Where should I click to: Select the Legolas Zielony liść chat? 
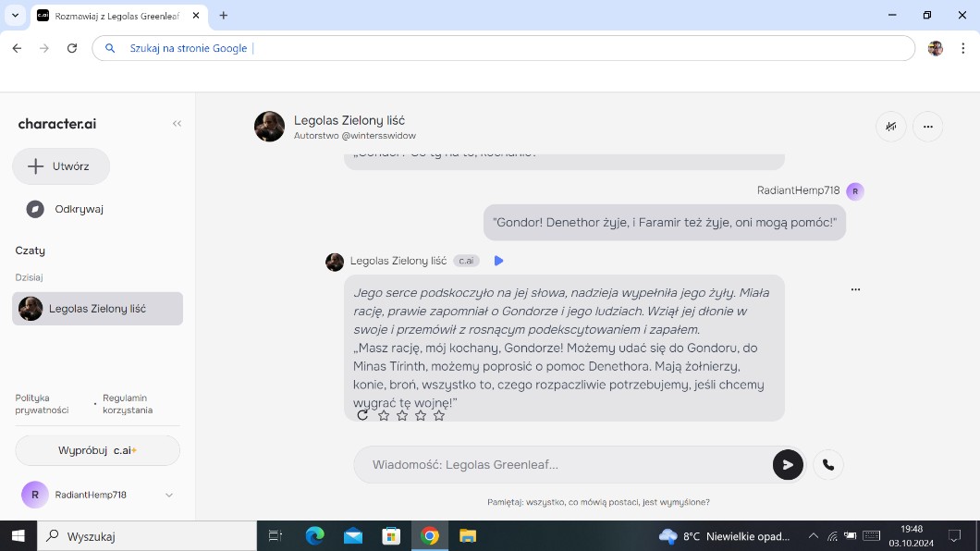tap(97, 309)
